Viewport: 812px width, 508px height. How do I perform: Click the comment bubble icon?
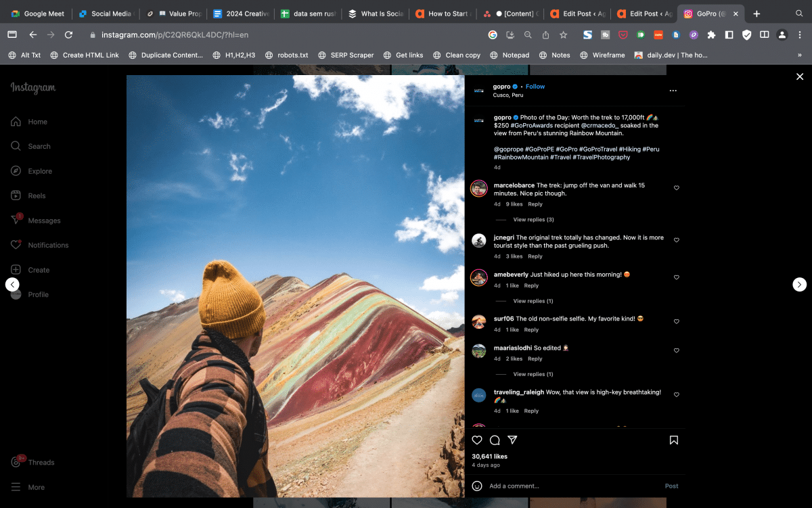pos(495,440)
